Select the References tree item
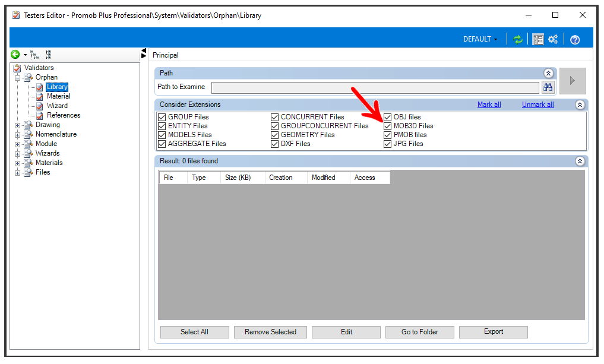 point(64,115)
